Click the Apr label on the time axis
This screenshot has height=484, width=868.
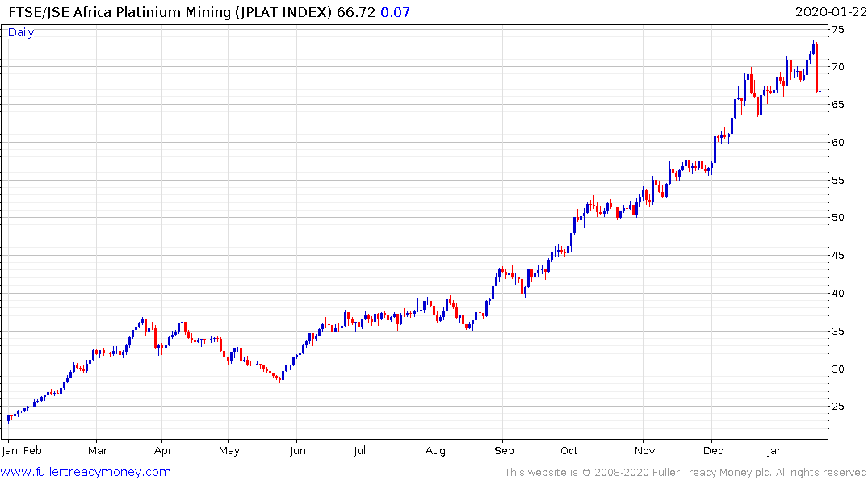[x=161, y=450]
